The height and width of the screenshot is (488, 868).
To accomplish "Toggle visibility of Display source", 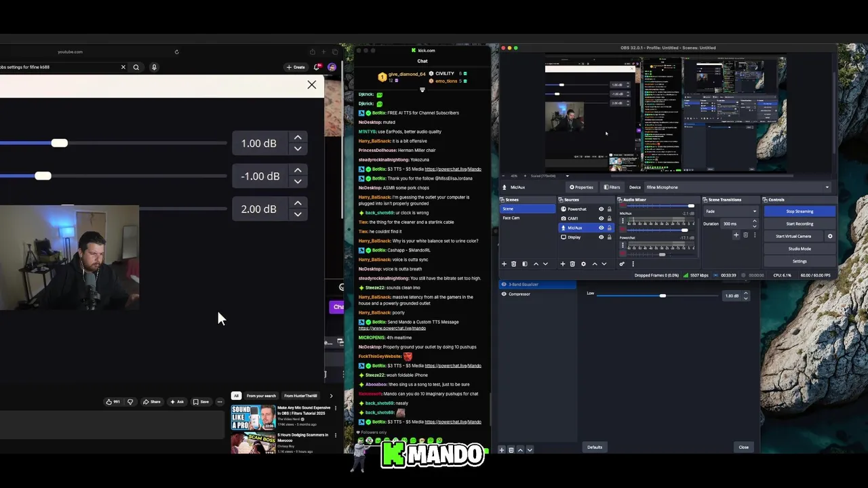I will point(601,237).
